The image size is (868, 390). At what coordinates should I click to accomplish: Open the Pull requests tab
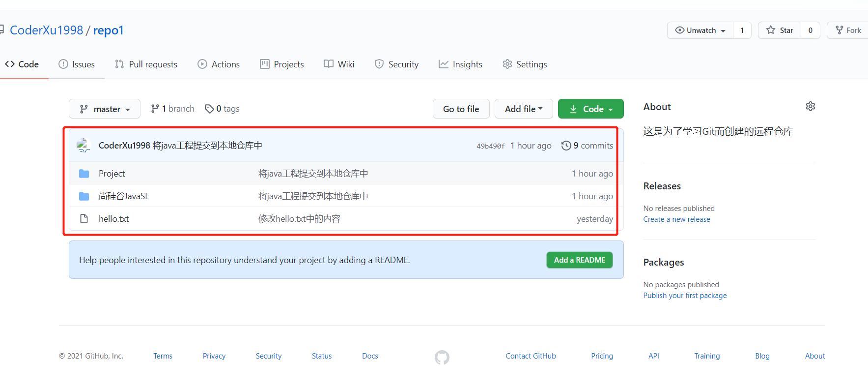click(146, 64)
